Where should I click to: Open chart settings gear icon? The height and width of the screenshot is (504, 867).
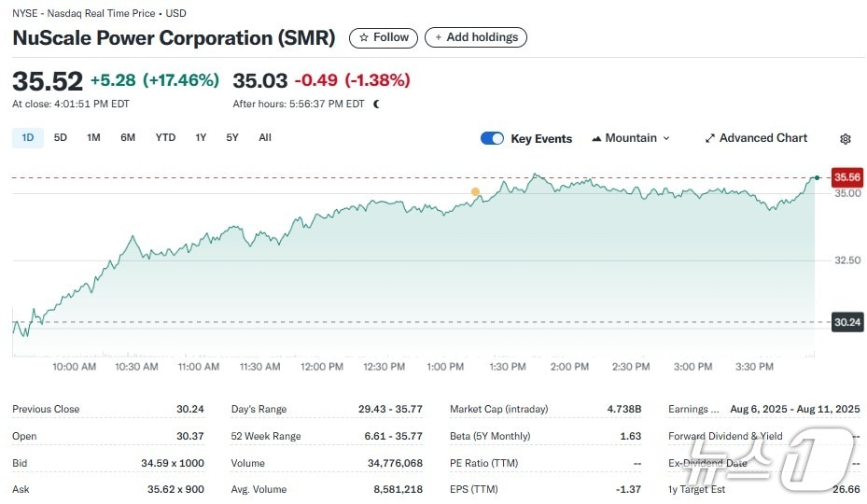(845, 139)
